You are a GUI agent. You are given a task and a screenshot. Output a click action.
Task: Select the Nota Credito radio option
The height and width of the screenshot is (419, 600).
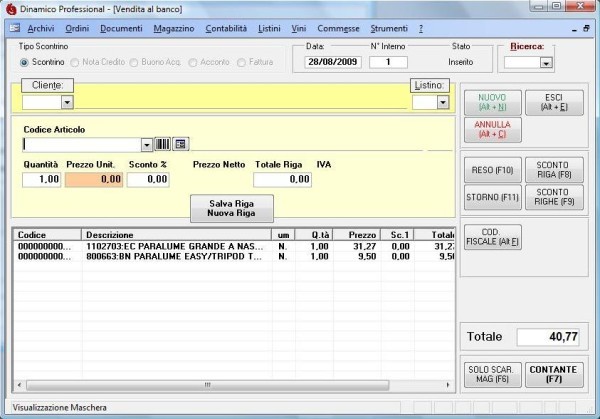(x=75, y=62)
